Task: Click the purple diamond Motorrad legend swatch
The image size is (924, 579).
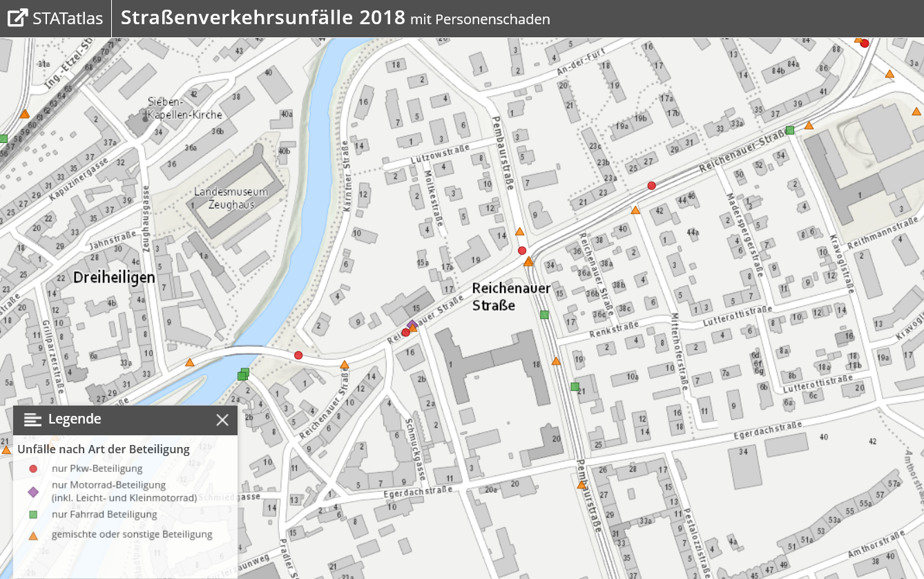Action: (x=32, y=492)
